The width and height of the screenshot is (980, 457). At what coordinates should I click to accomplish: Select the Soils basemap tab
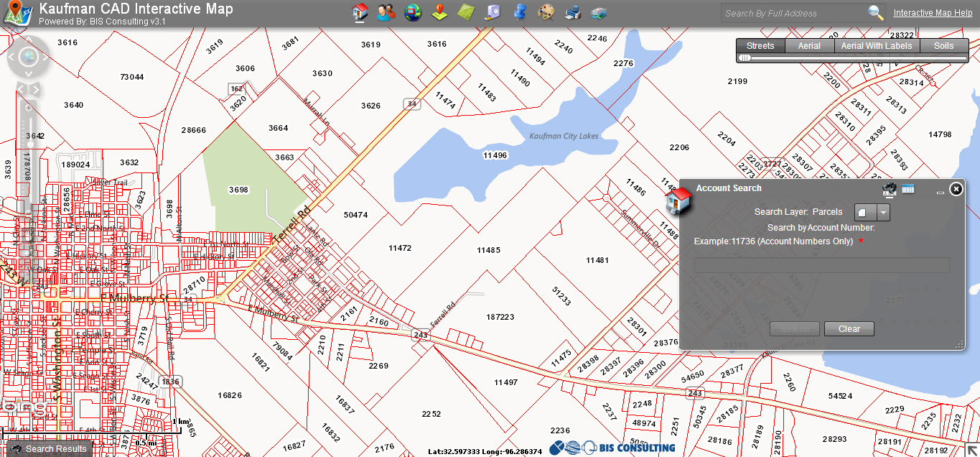[x=943, y=46]
